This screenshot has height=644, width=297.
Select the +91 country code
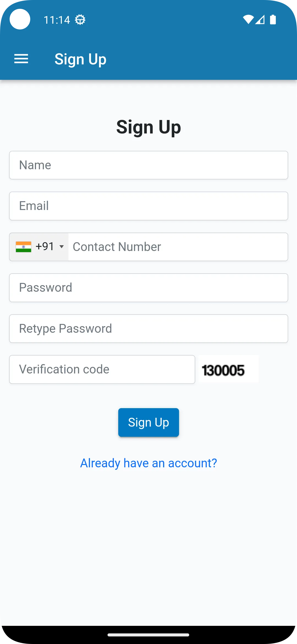point(45,247)
